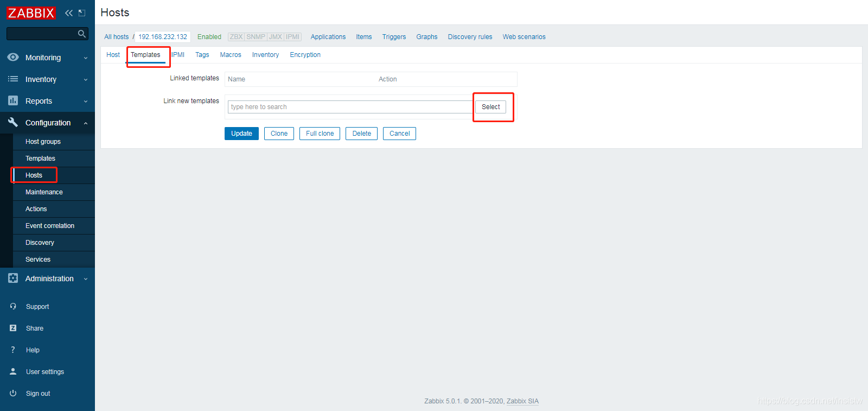Click the IPMI availability badge
868x411 pixels.
click(293, 37)
